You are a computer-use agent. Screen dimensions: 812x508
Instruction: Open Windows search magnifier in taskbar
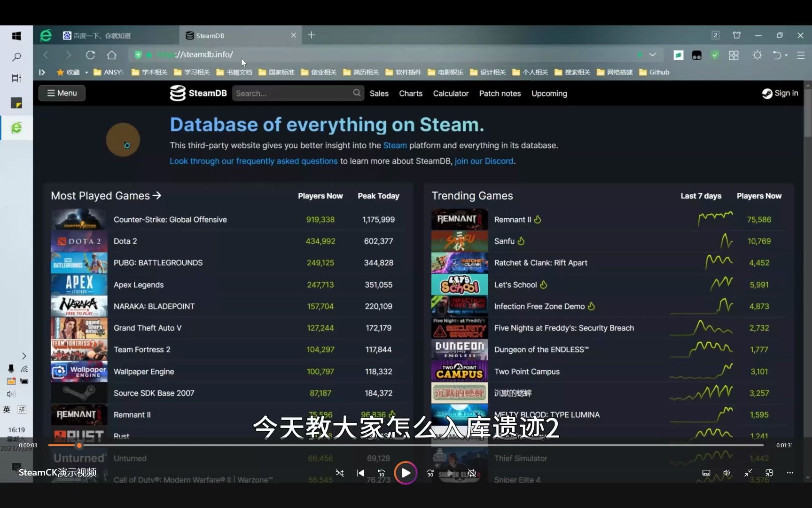click(x=16, y=57)
